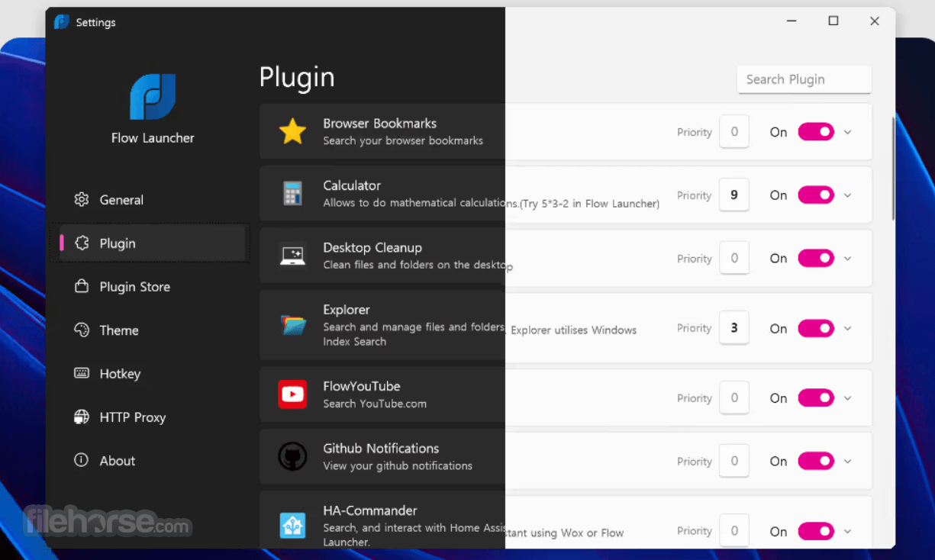The width and height of the screenshot is (935, 560).
Task: Open HTTP Proxy settings
Action: click(152, 417)
